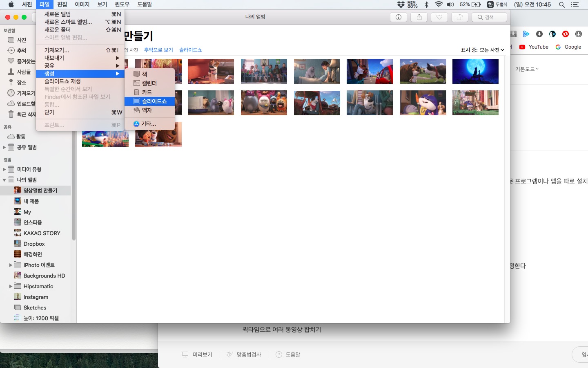Screen dimensions: 588x368
Task: Open YouTube bookmark in browser window
Action: coord(534,47)
